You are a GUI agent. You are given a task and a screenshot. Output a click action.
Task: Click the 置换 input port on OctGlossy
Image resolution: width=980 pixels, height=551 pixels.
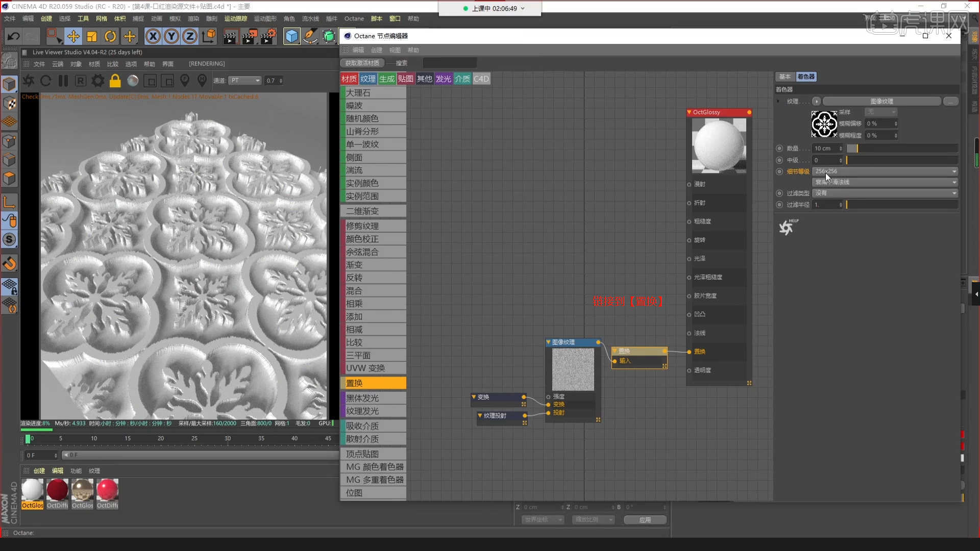coord(689,352)
